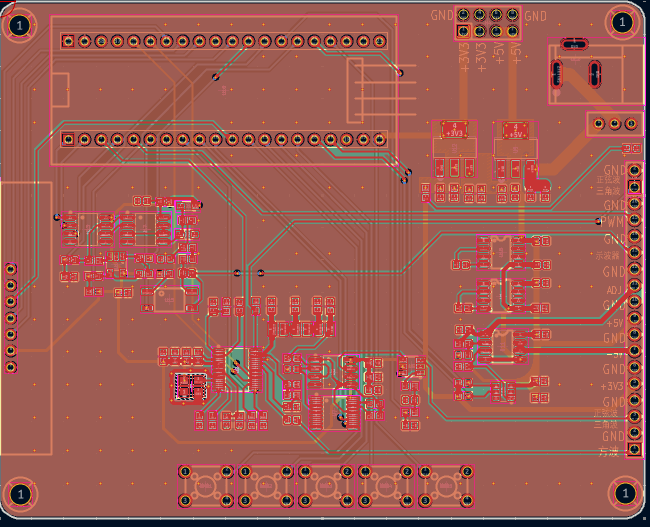Screen dimensions: 650x527
Task: Select the left vertical slot pad of the barrel jack
Action: coord(556,74)
